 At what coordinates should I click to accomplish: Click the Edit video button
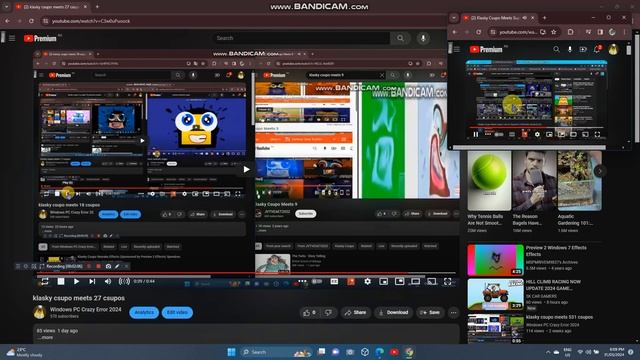coord(177,313)
